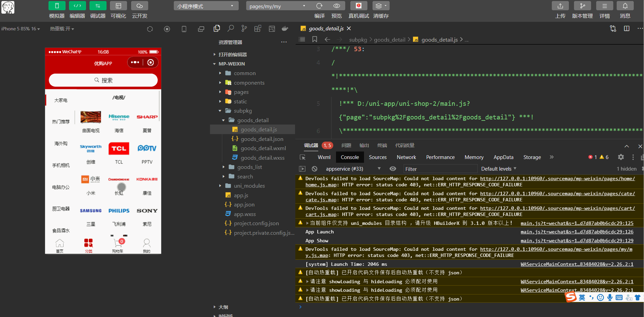The height and width of the screenshot is (317, 644).
Task: Click the message (消息) bell button
Action: tap(625, 6)
